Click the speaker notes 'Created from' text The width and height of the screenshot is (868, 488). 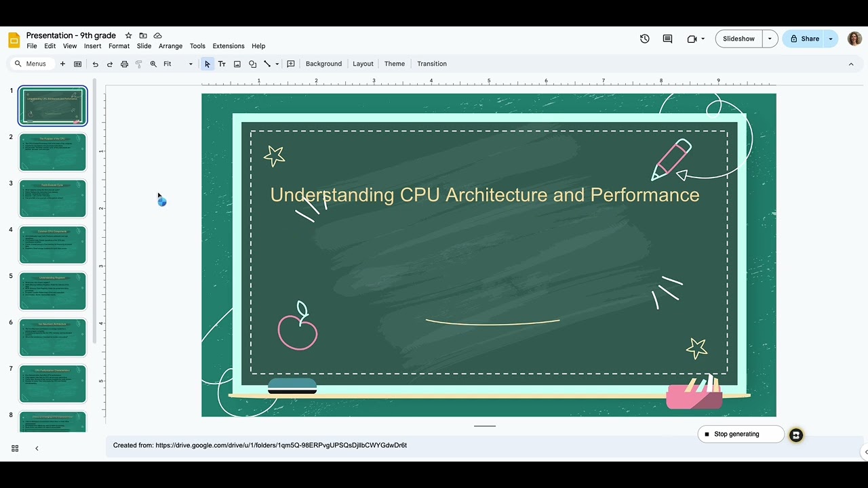tap(260, 445)
